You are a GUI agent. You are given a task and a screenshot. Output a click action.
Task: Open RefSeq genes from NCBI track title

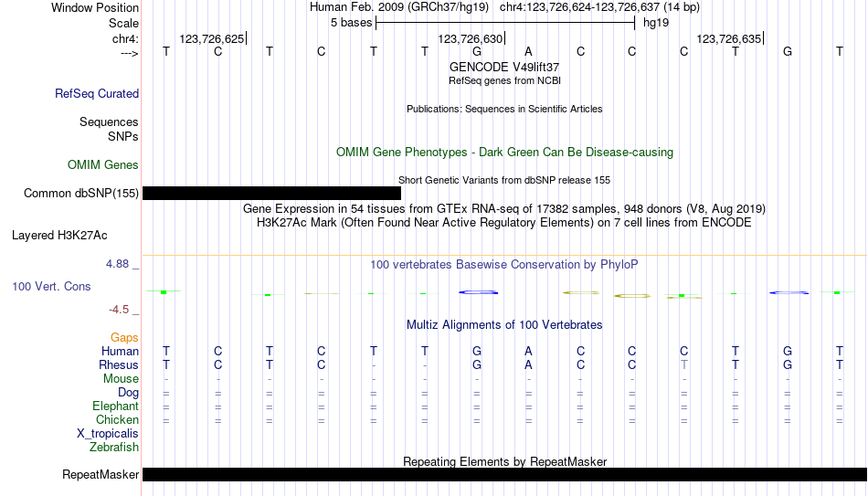point(504,80)
